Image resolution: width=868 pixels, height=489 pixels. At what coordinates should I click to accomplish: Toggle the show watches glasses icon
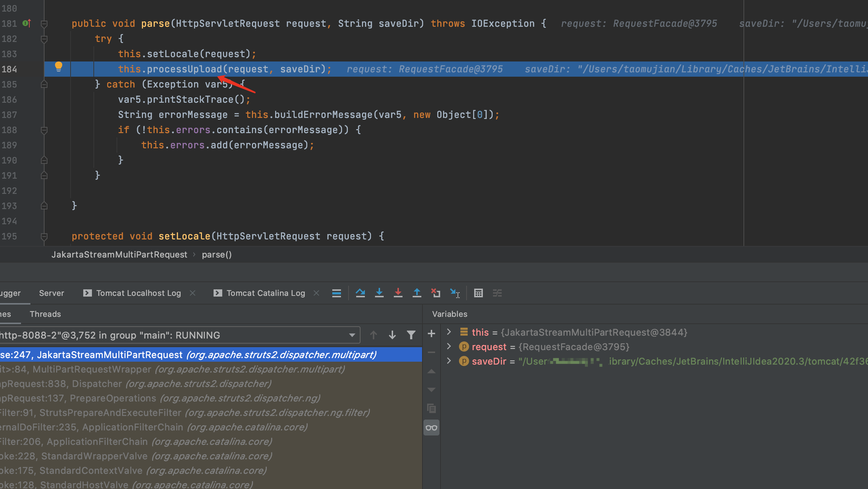point(431,428)
